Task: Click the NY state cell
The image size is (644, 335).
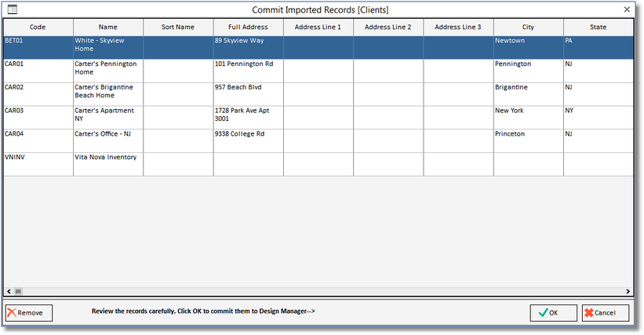Action: coord(599,118)
